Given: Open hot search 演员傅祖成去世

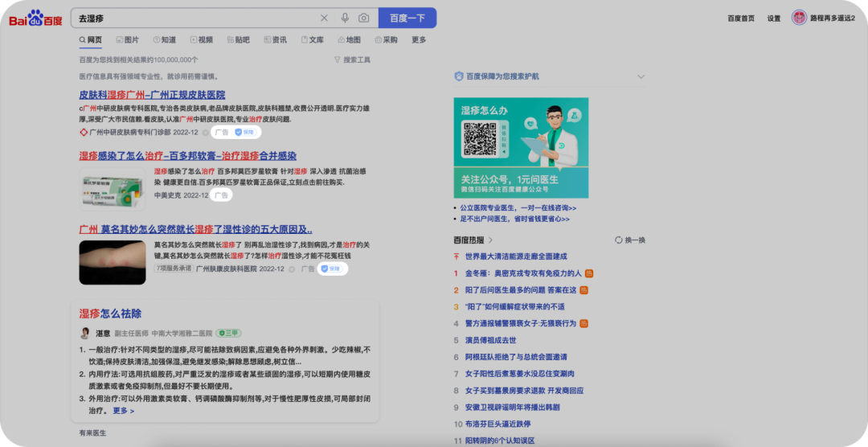Looking at the screenshot, I should point(490,341).
